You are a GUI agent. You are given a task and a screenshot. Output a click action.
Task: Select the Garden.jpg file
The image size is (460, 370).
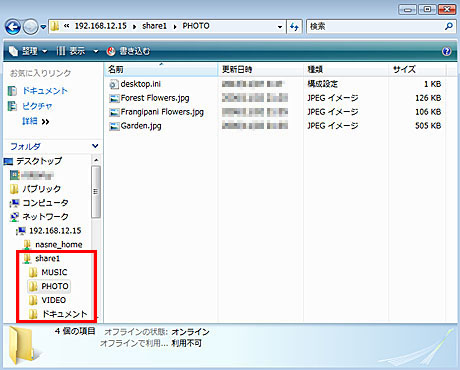[141, 126]
